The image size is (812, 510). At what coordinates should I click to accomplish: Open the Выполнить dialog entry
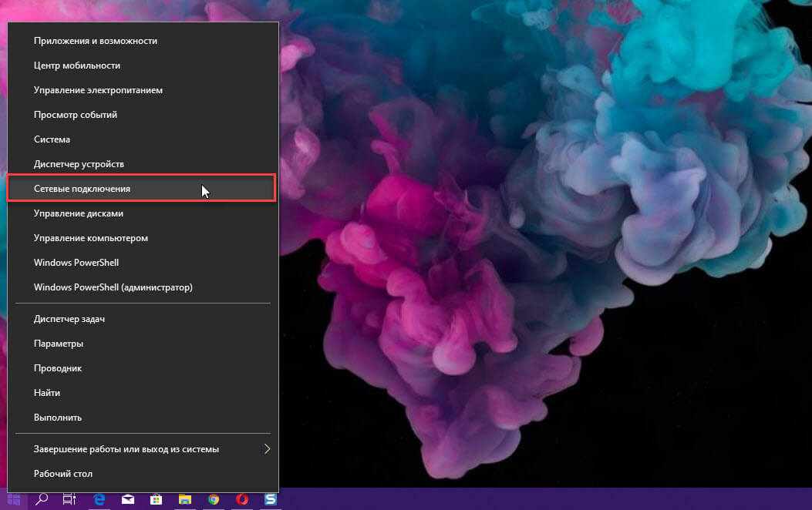pos(143,418)
